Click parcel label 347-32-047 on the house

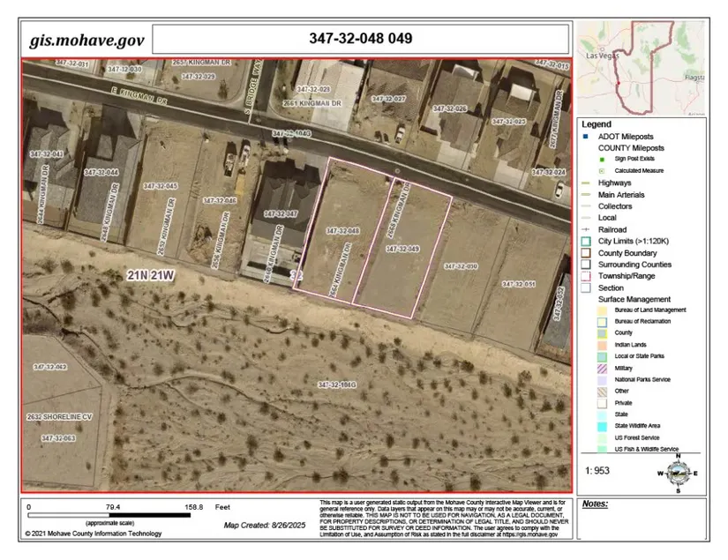tap(280, 214)
